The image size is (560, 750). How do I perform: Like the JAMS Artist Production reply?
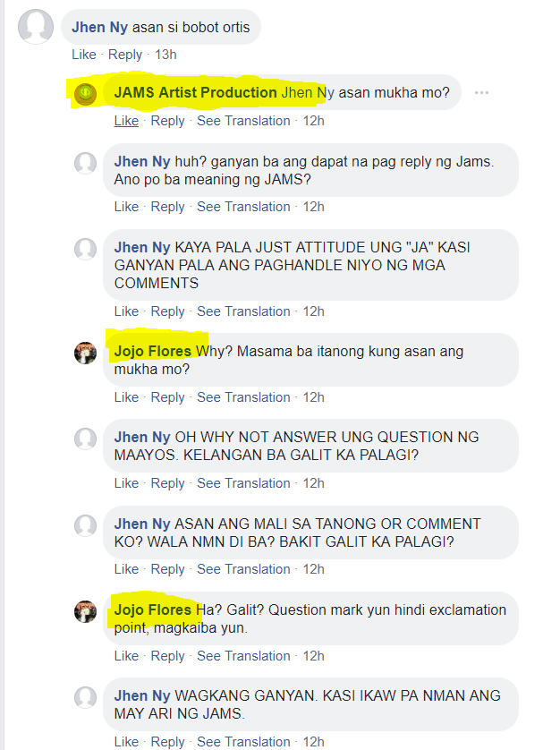(x=126, y=121)
